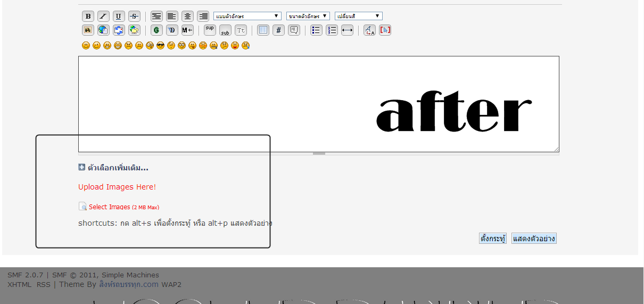Screen dimensions: 644x304
Task: Click the Select Images upload link
Action: click(x=119, y=207)
